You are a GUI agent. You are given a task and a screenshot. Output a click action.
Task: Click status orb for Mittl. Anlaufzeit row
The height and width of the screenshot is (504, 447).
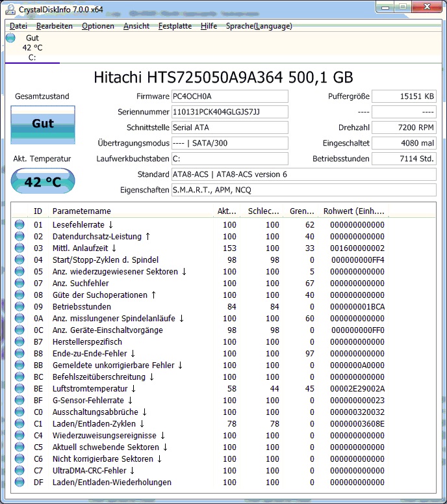click(x=19, y=248)
